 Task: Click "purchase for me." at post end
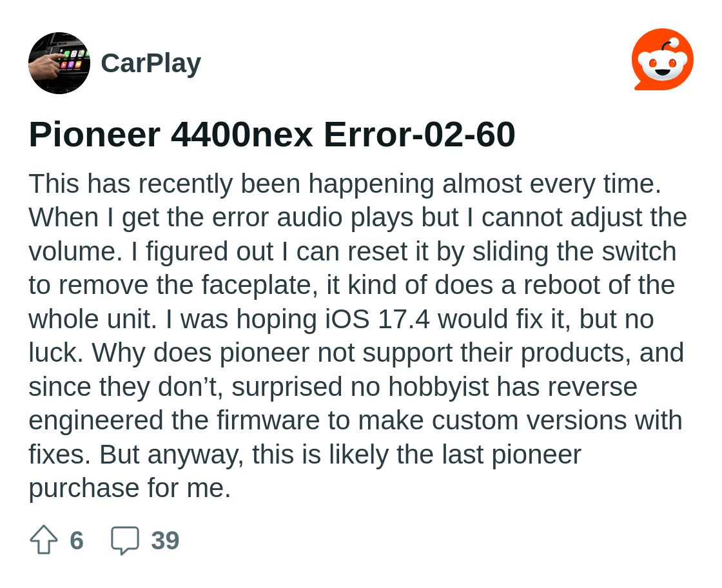pyautogui.click(x=130, y=488)
